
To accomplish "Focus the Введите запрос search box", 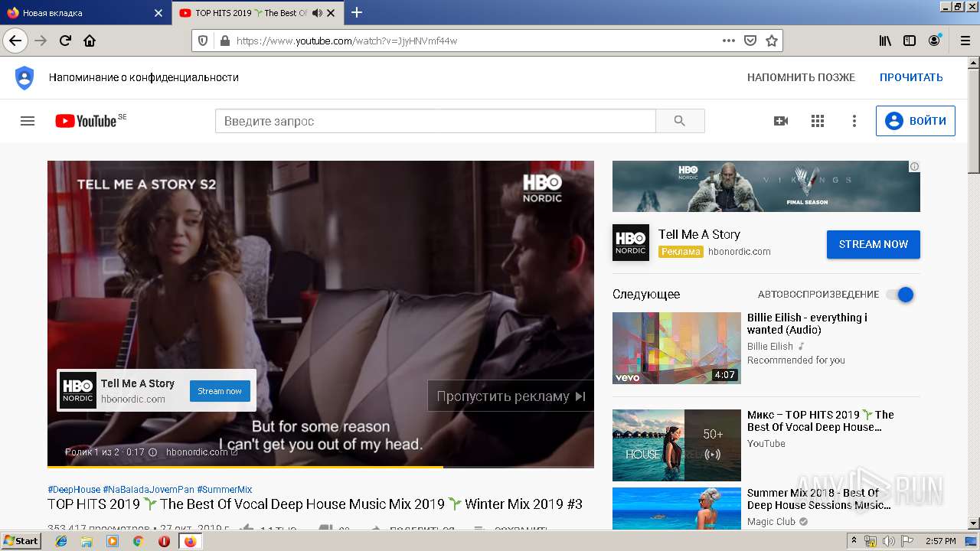I will 435,121.
